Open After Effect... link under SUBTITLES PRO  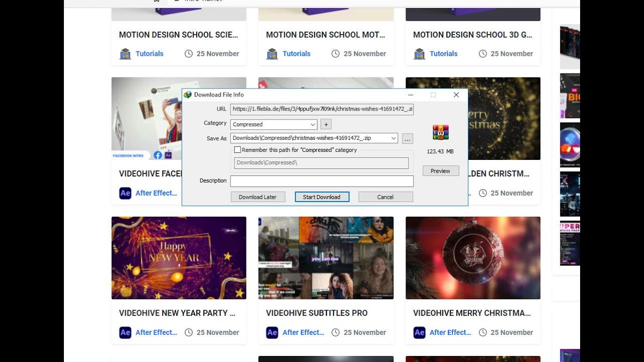(x=303, y=332)
